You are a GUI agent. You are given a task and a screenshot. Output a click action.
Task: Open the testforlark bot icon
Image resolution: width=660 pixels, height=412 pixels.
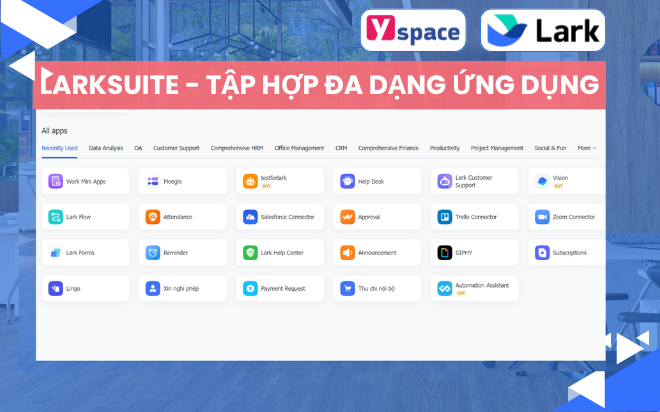(x=250, y=181)
